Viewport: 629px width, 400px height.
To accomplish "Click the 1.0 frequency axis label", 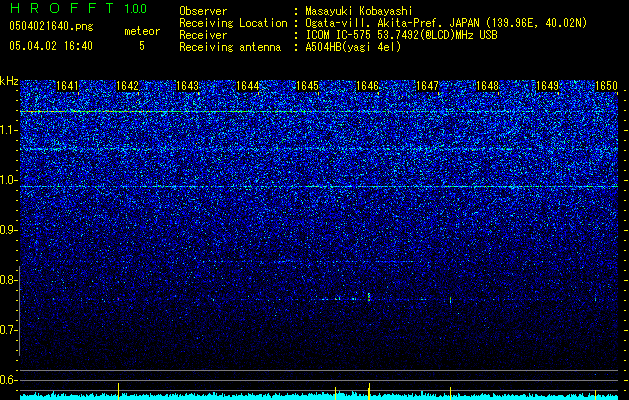I will tap(8, 180).
